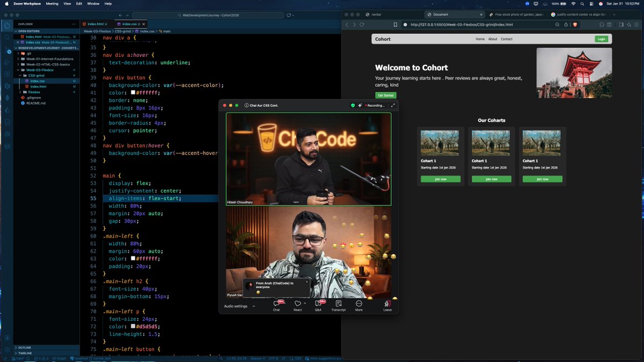Click Login button on Cohort page
Screen dimensions: 644x362
(x=601, y=39)
